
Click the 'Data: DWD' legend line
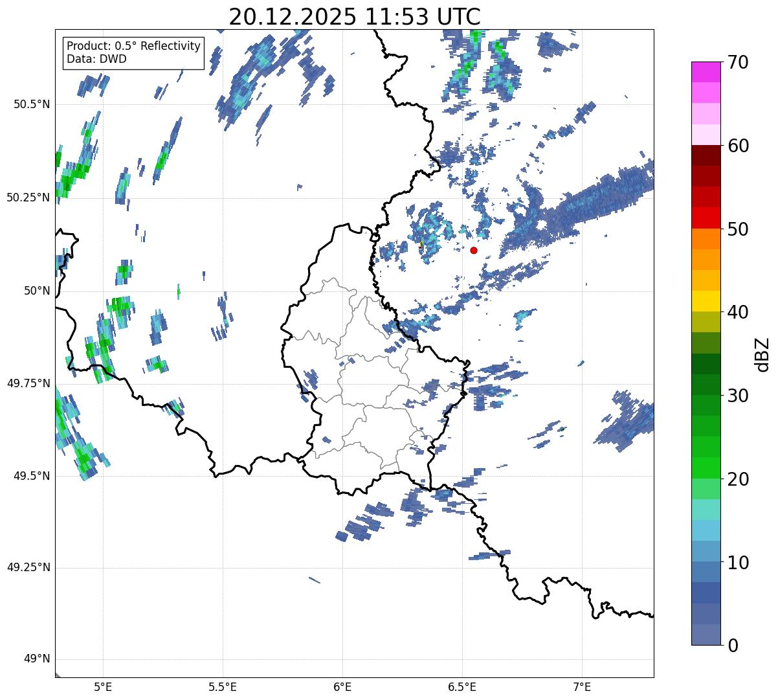coord(97,59)
